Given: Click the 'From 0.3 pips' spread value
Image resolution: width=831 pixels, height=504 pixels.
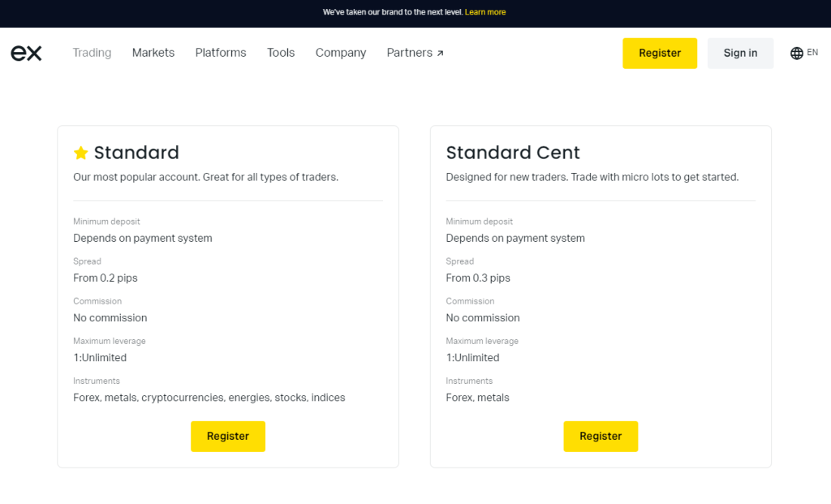Looking at the screenshot, I should (x=478, y=278).
